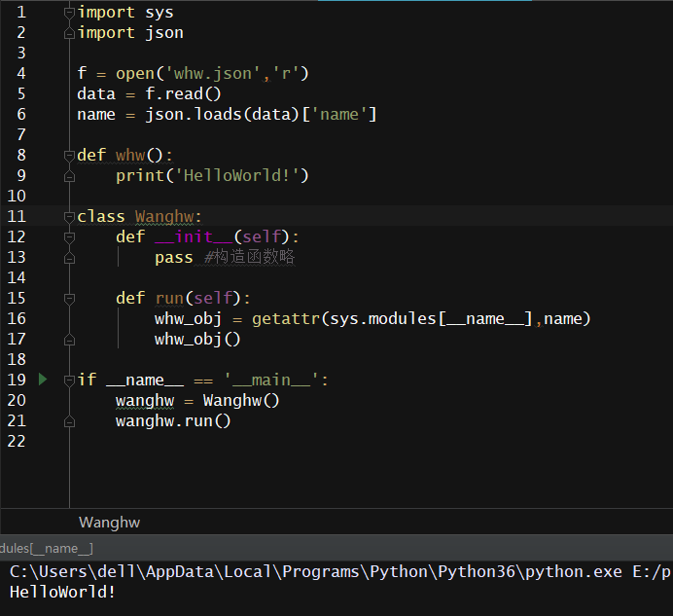
Task: Click line number 22 in the gutter
Action: [17, 441]
